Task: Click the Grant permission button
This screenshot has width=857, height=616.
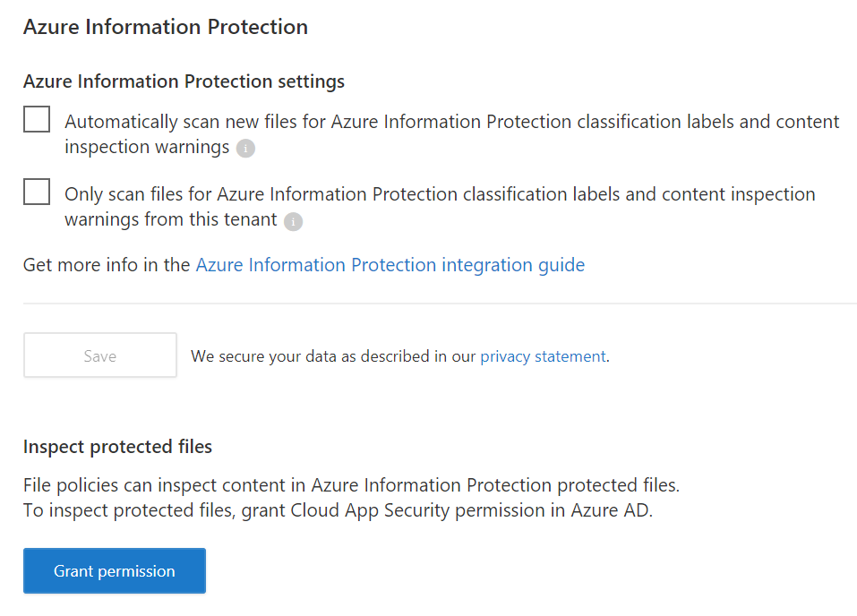Action: [x=115, y=571]
